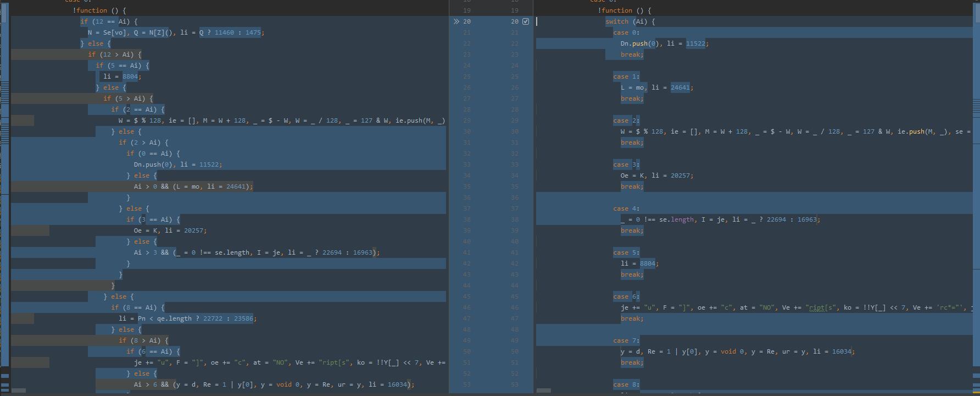Viewport: 980px width, 396px height.
Task: Click 'Ai > 0 && (L = mo, li = 24641);' line
Action: (x=194, y=186)
